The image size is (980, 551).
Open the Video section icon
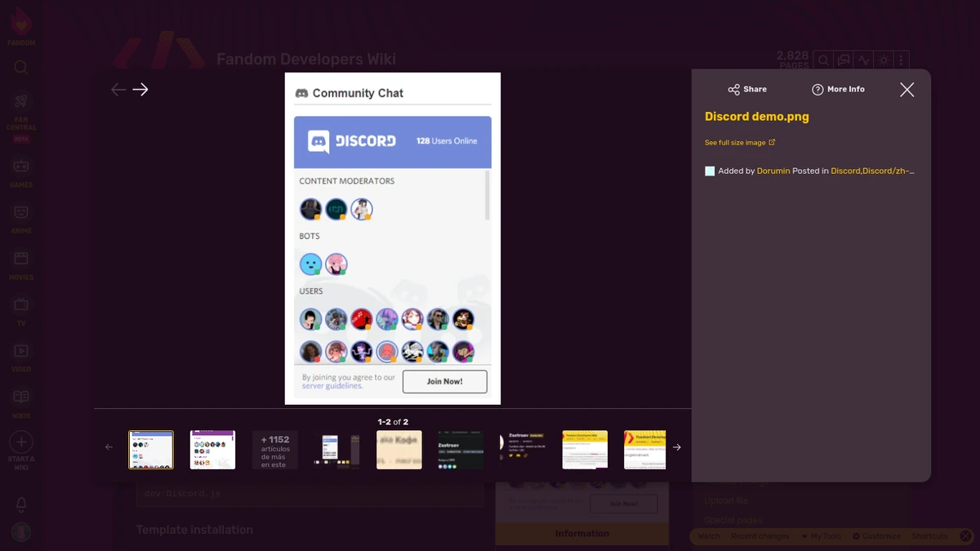point(20,353)
